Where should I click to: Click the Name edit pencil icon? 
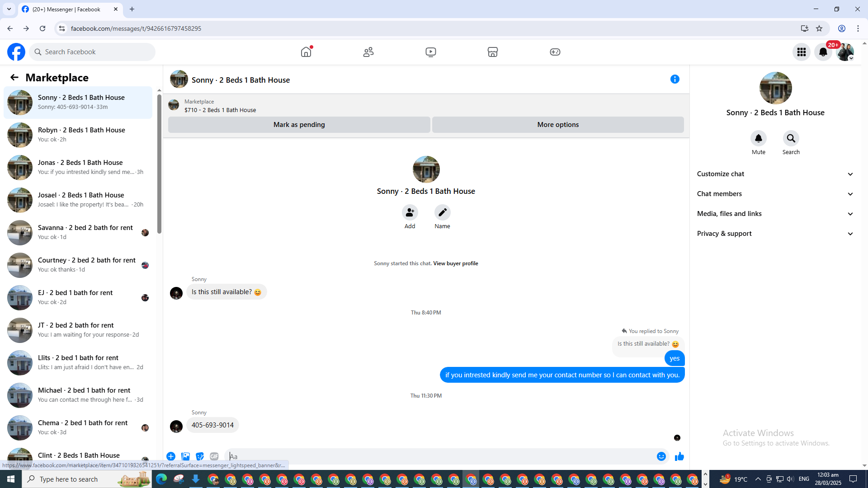pyautogui.click(x=443, y=212)
